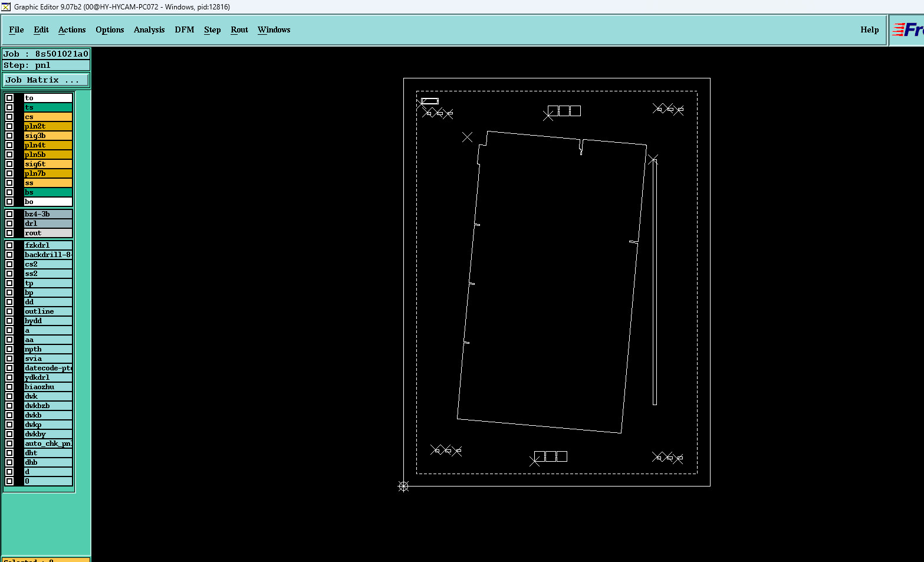The height and width of the screenshot is (562, 924).
Task: Select the sig3b signal layer
Action: [48, 136]
